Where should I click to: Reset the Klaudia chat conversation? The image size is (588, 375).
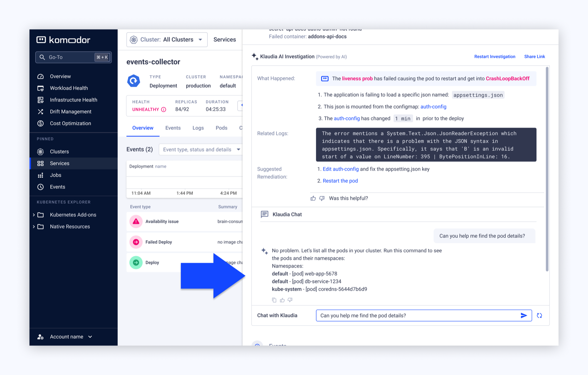539,316
